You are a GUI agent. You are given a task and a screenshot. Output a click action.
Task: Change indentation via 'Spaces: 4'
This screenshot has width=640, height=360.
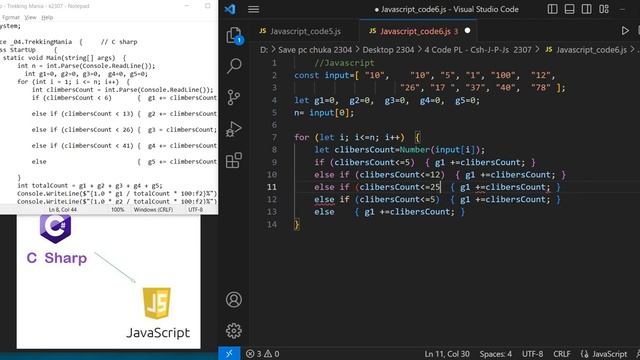click(496, 354)
